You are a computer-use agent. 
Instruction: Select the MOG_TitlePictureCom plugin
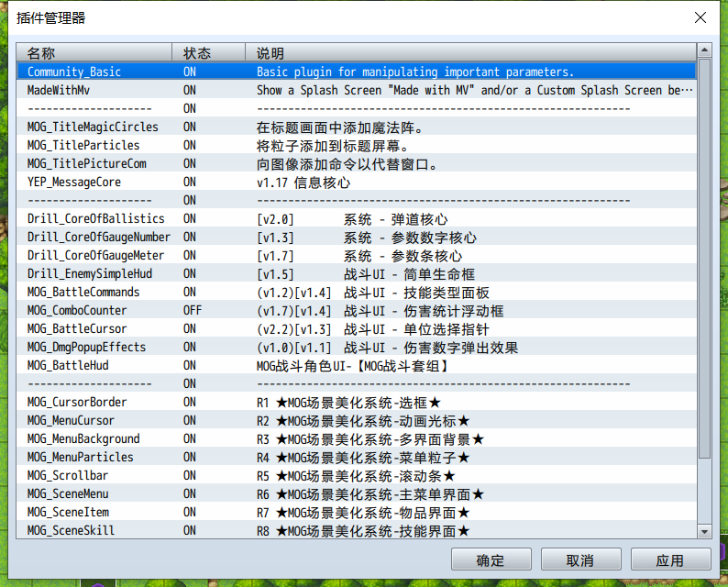point(357,163)
